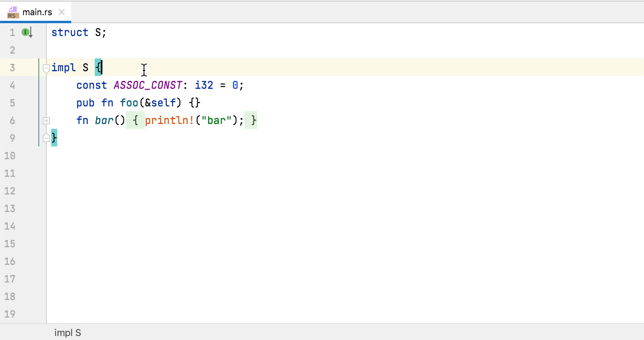The height and width of the screenshot is (340, 644).
Task: Click line number 6 in the gutter
Action: point(12,120)
